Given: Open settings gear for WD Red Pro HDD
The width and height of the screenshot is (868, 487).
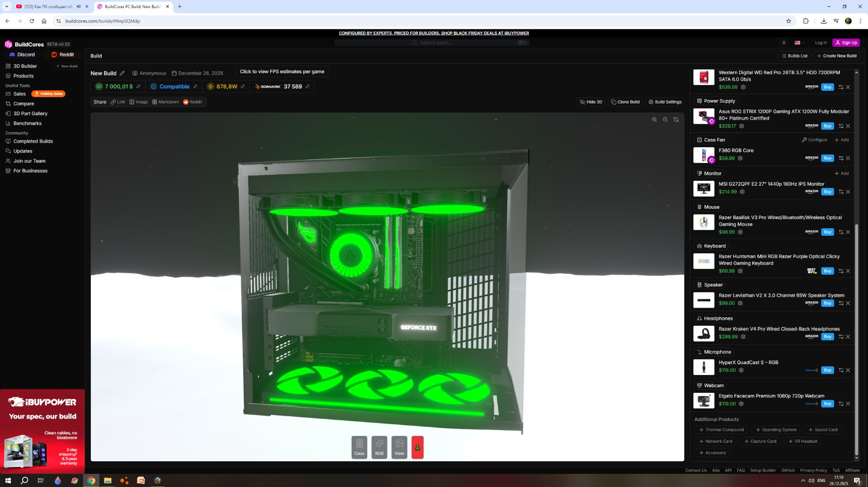Looking at the screenshot, I should [743, 87].
